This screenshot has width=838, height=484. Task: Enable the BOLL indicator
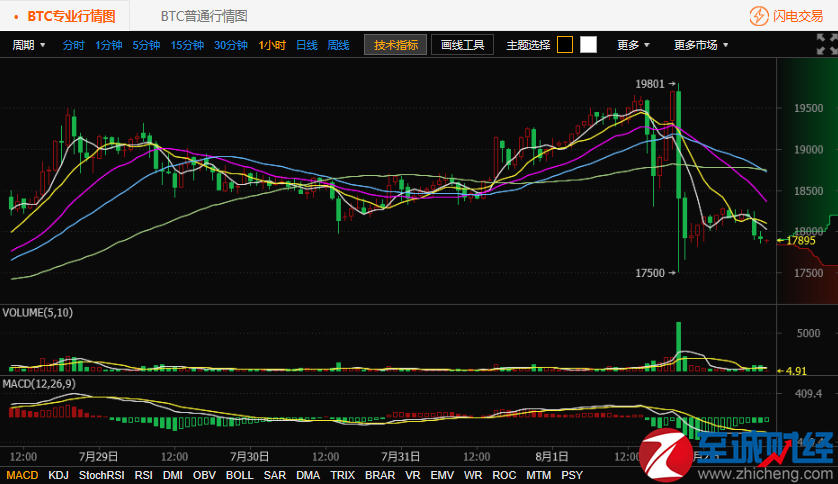click(x=239, y=475)
